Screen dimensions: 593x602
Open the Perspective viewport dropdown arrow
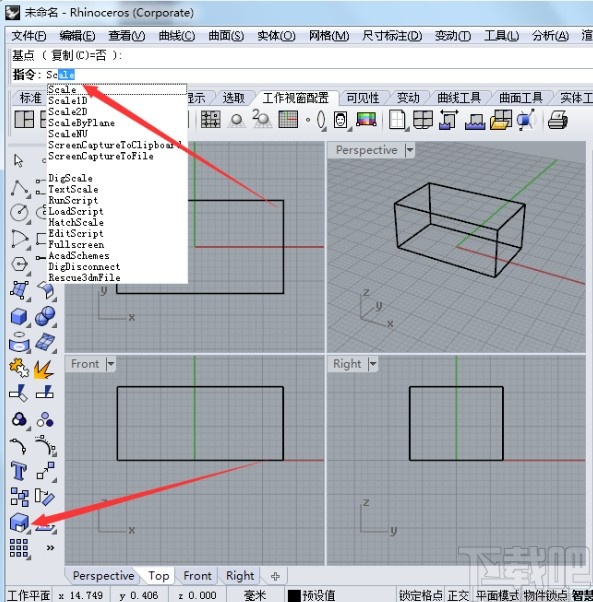click(x=410, y=150)
